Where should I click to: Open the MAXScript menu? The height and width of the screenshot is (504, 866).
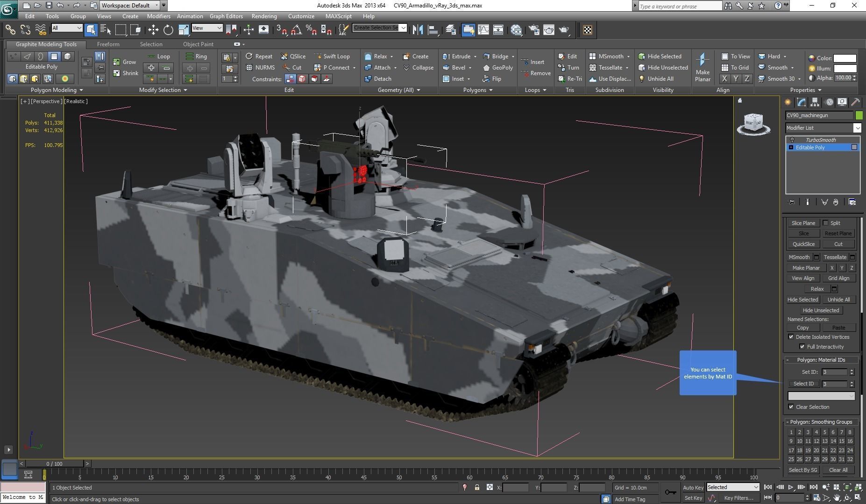[x=339, y=16]
